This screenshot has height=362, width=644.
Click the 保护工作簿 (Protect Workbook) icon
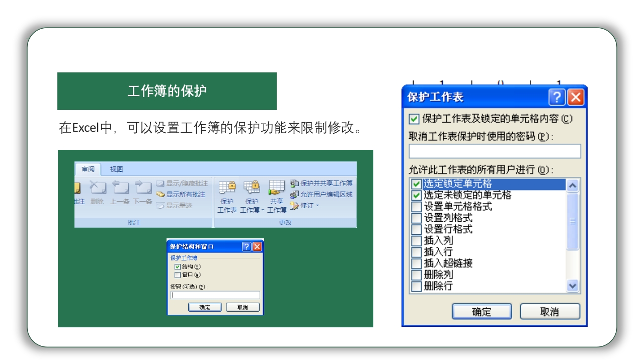(251, 187)
